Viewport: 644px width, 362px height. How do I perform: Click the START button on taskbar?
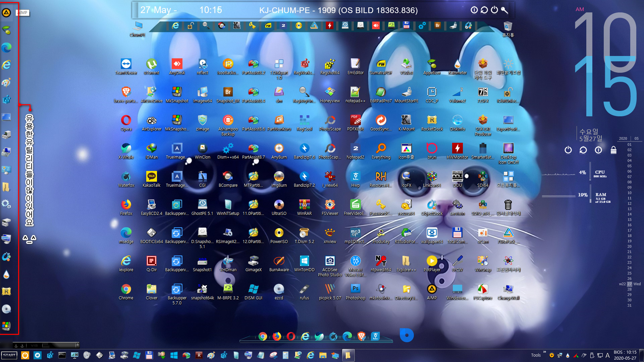pos(9,355)
